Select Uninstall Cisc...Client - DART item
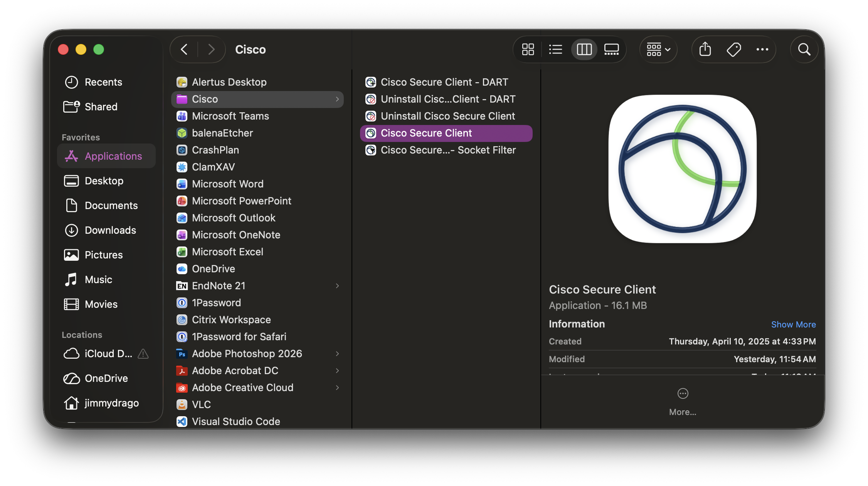 446,99
